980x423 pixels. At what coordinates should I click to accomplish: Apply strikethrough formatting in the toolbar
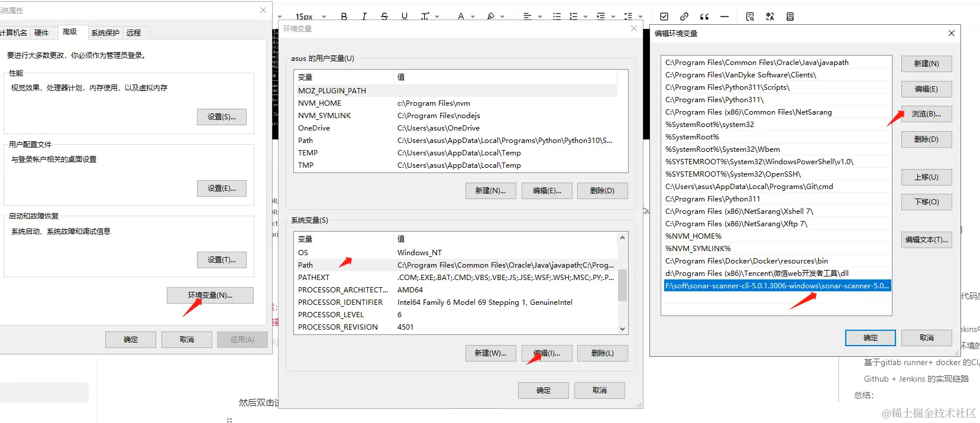tap(384, 17)
